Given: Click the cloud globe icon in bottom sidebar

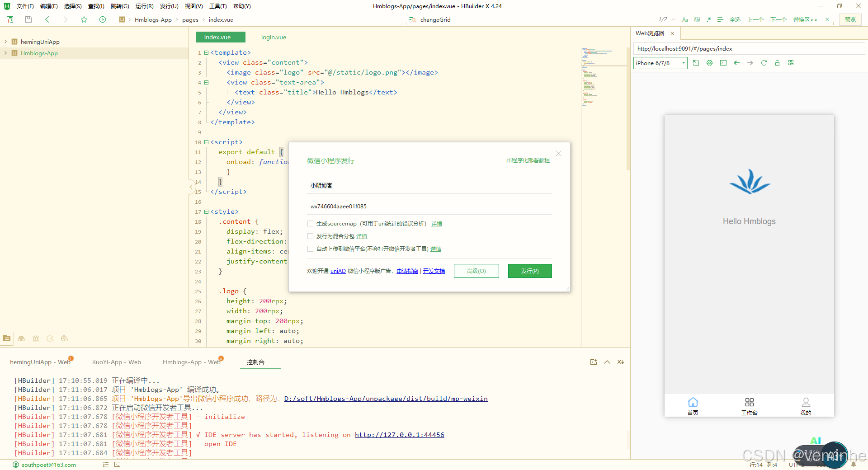Looking at the screenshot, I should (65, 338).
